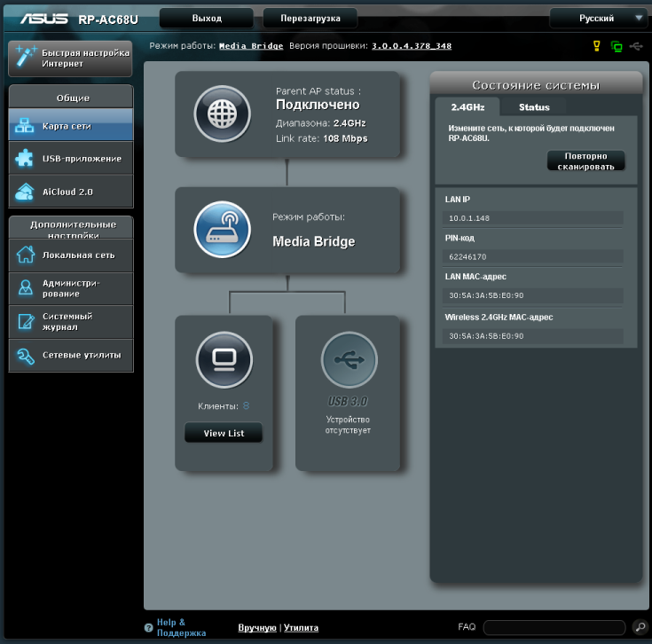Click the Media Bridge mode link
The width and height of the screenshot is (652, 644).
tap(251, 46)
